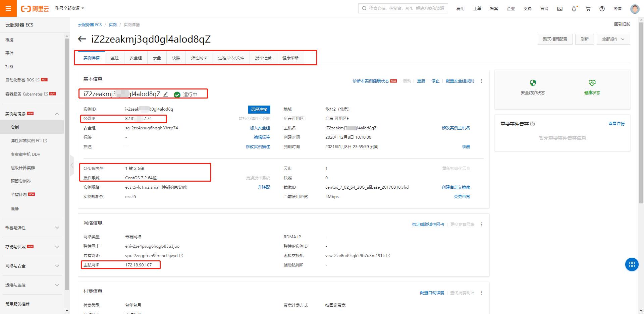The width and height of the screenshot is (644, 314).
Task: Click 云服务器 ECS breadcrumb link
Action: coord(90,25)
